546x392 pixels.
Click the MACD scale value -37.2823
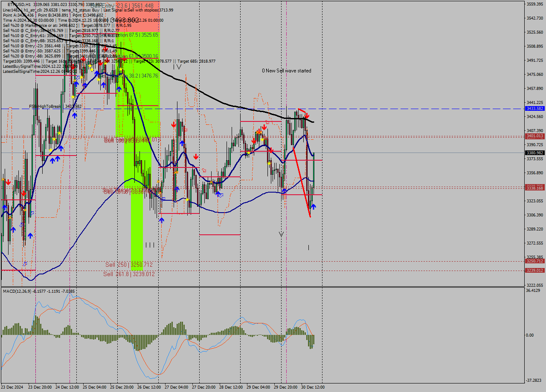(534, 380)
